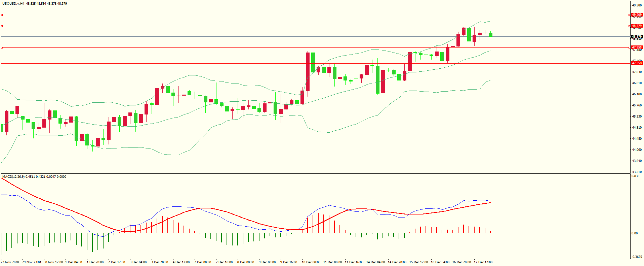
Task: Click the 11 Dec 16:00 time label
Action: 354,262
